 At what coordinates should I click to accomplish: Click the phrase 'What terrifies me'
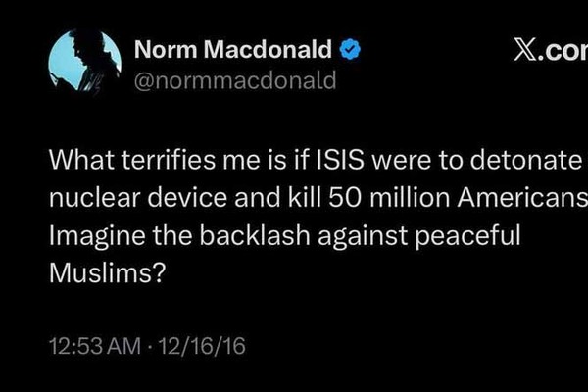(130, 158)
